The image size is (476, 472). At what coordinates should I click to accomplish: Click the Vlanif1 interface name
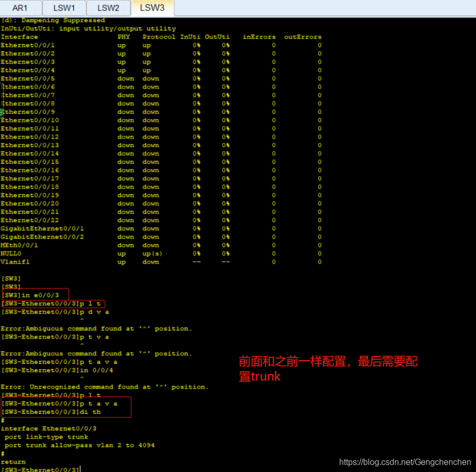[15, 262]
